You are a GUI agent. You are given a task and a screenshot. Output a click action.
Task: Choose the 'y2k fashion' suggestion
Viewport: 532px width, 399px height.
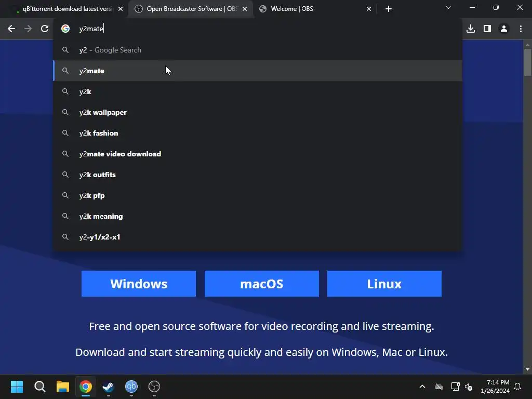[x=258, y=133]
